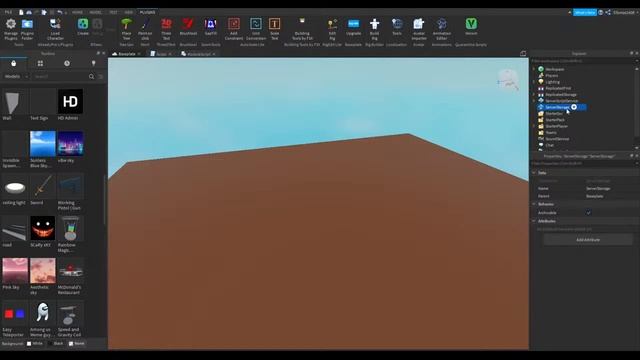
Task: Open Localization Tools globe icon
Action: pos(397,27)
